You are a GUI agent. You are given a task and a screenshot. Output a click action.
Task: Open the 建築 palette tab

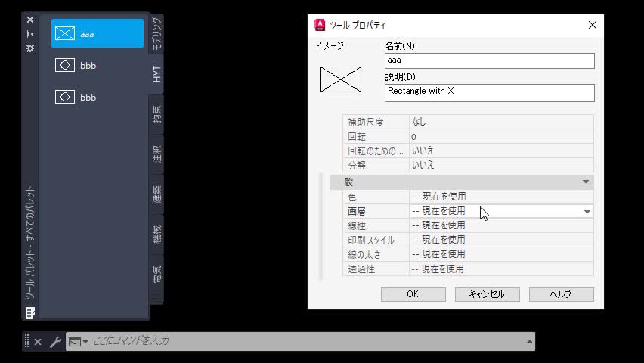[156, 194]
